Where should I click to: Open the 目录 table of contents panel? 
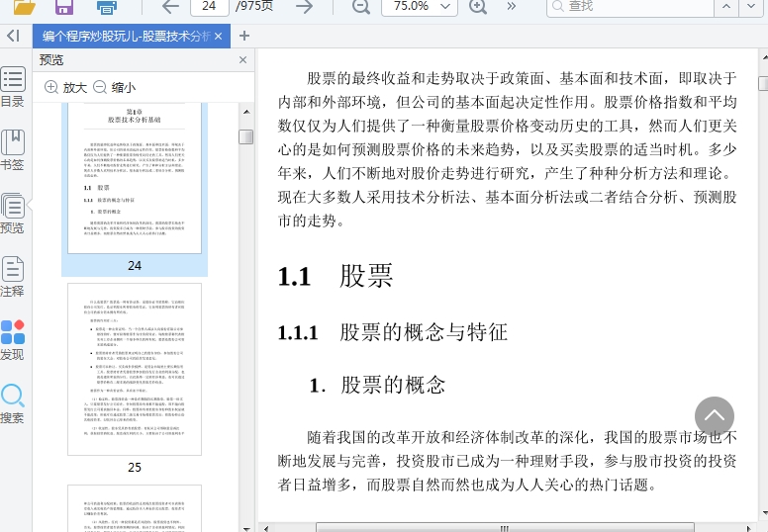(x=13, y=86)
